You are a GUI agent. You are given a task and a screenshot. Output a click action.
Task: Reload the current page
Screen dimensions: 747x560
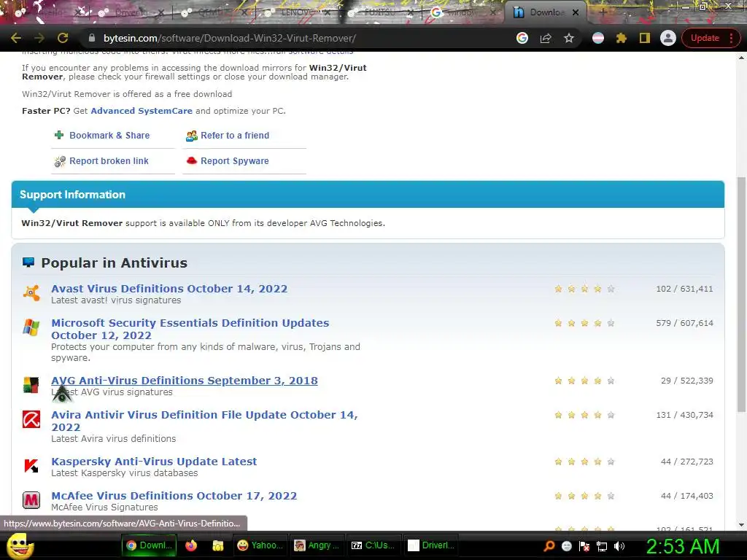coord(63,38)
